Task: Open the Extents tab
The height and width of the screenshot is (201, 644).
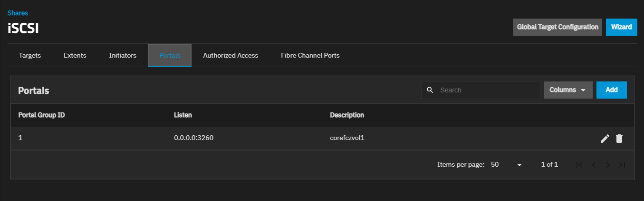Action: pos(75,55)
